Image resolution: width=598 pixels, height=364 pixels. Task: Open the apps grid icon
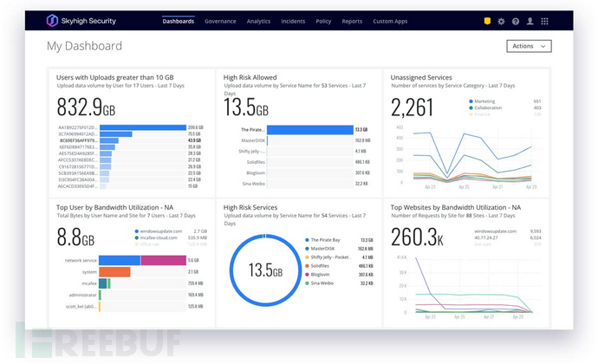tap(543, 21)
